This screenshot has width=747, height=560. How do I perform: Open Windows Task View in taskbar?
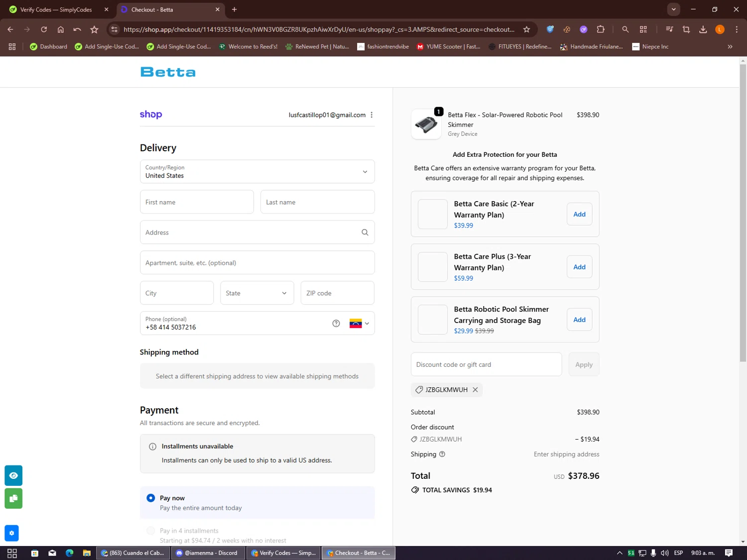coord(12,553)
